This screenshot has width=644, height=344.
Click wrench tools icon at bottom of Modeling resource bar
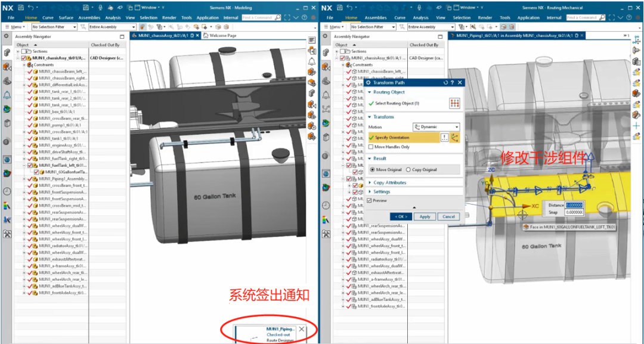(7, 234)
